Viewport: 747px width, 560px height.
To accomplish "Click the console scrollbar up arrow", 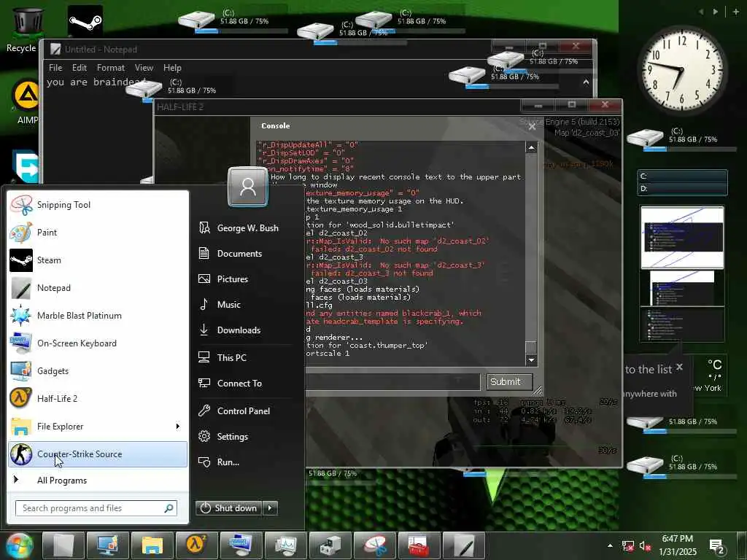I will 531,148.
